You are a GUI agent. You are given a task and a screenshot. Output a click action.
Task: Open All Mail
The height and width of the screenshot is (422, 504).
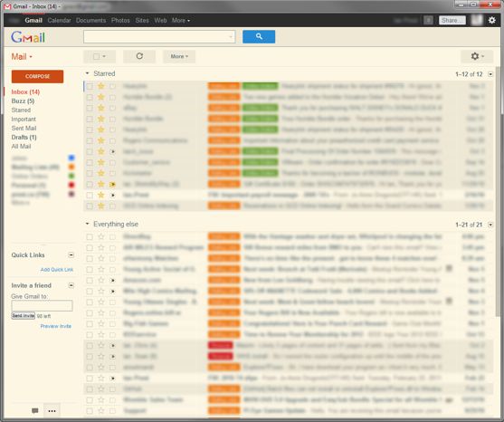pos(21,146)
